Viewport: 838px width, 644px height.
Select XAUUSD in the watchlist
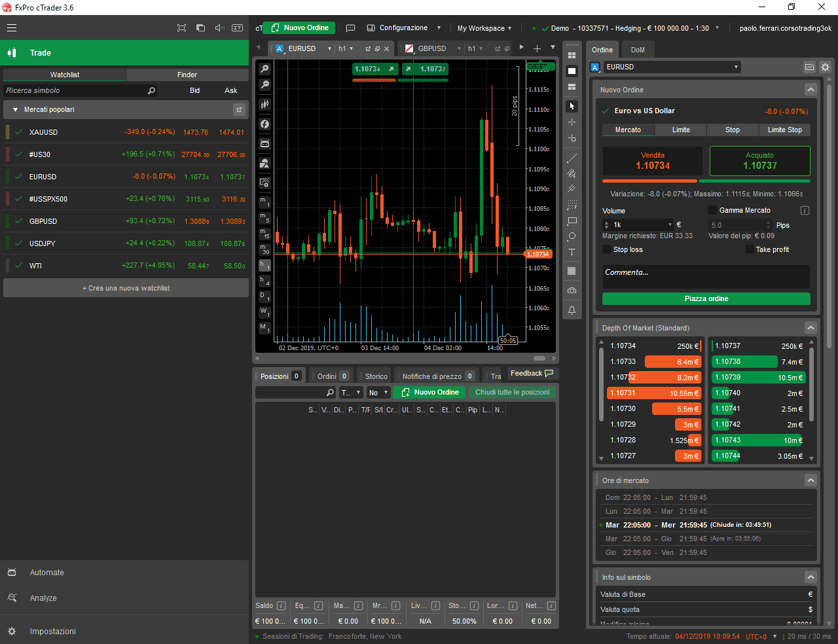[126, 132]
